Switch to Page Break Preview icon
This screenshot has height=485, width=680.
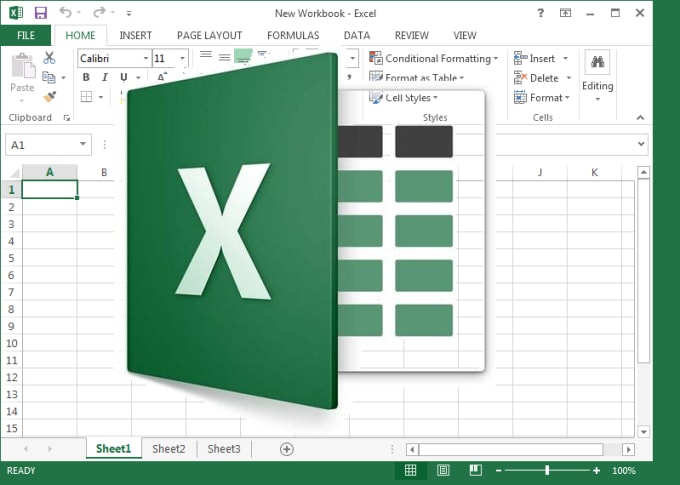coord(476,470)
